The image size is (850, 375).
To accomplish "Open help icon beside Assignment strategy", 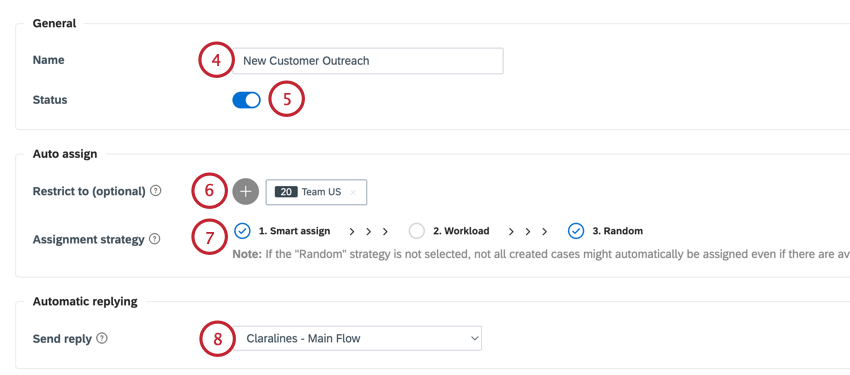I will point(154,239).
